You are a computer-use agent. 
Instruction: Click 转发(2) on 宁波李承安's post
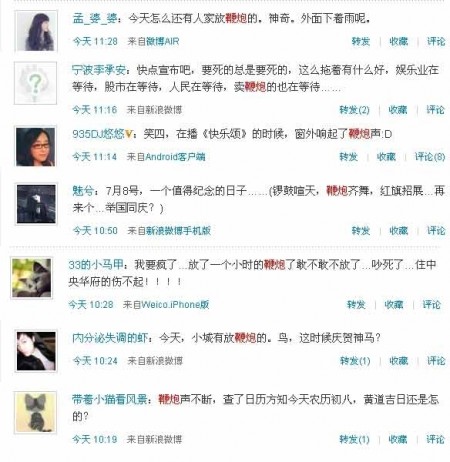(354, 110)
